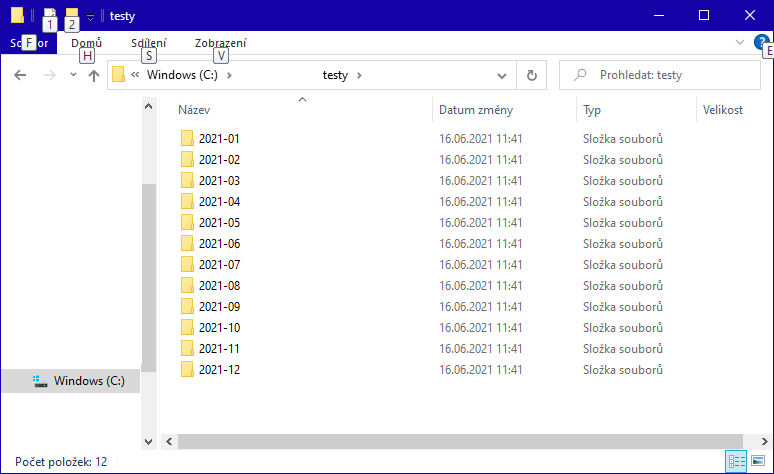Click the folder icon of 2021-06

186,244
